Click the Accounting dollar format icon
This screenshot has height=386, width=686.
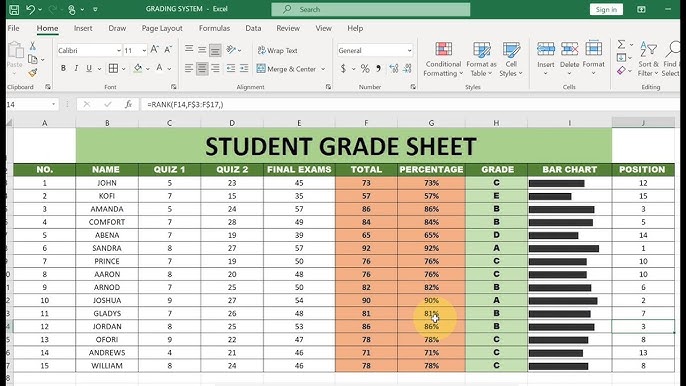click(x=343, y=68)
